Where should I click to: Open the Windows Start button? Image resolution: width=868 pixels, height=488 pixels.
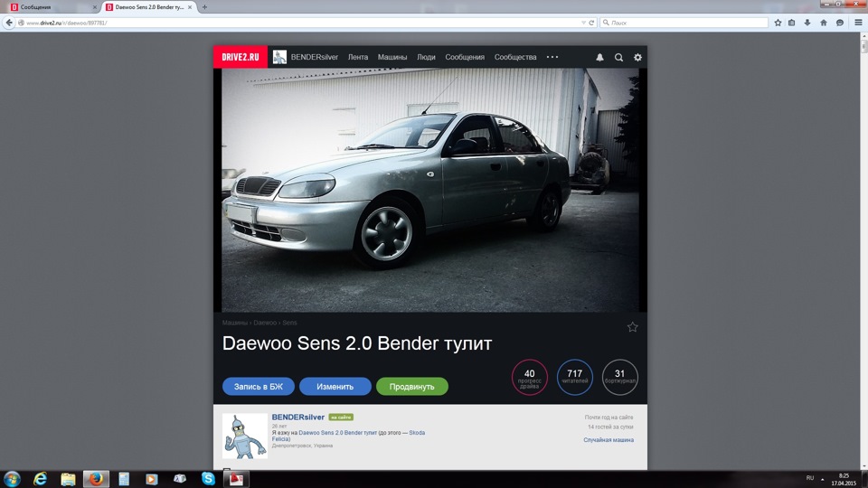coord(12,479)
